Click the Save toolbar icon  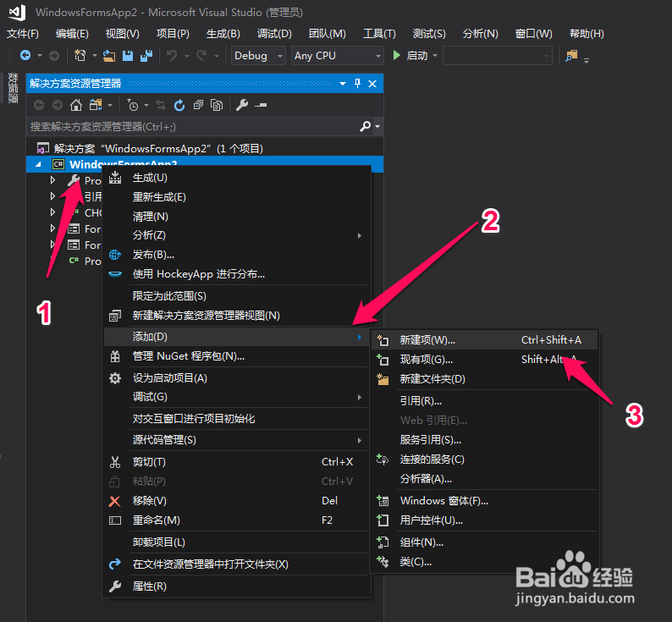pos(128,56)
